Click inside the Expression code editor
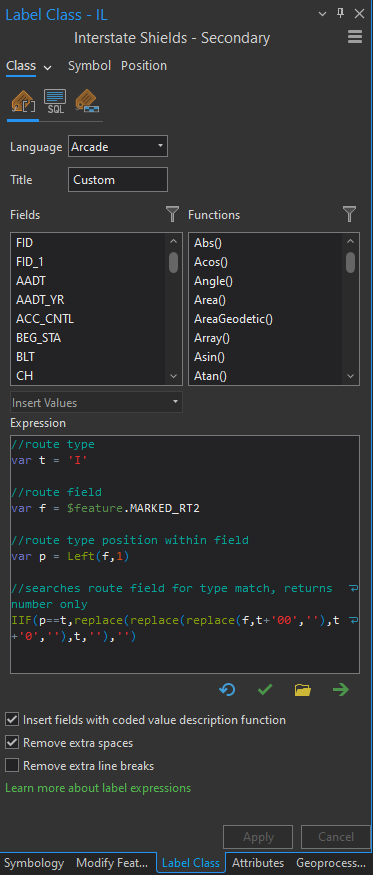 coord(185,554)
